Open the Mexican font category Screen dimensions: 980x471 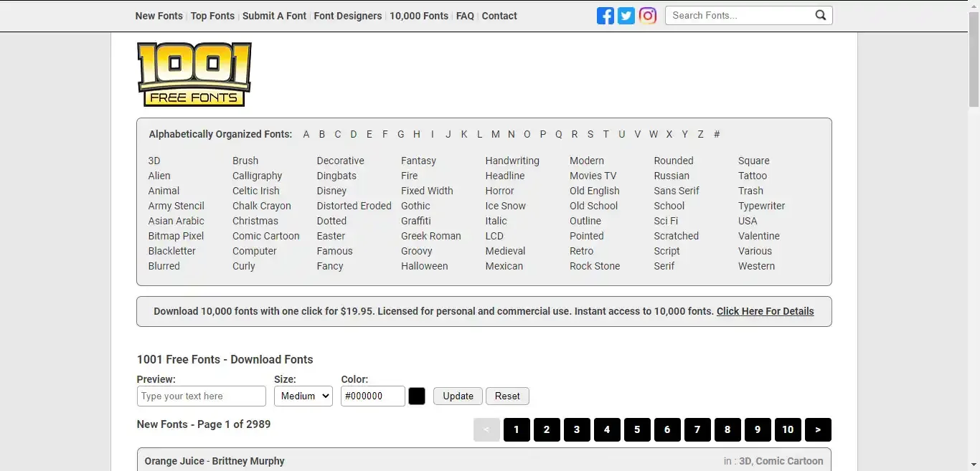coord(504,266)
